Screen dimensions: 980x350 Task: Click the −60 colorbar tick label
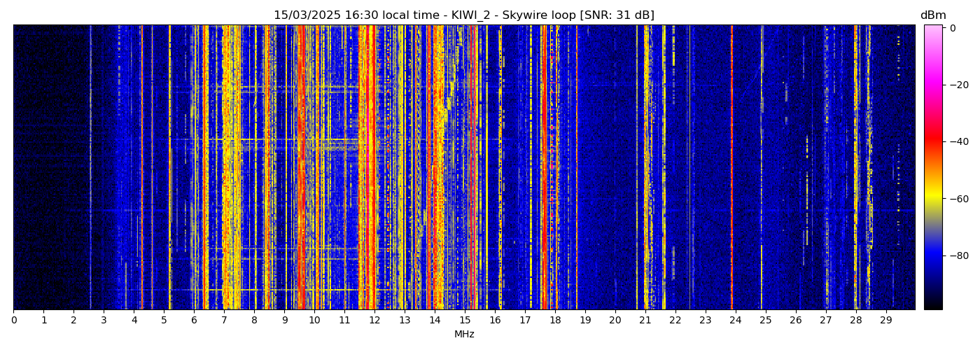click(x=956, y=199)
